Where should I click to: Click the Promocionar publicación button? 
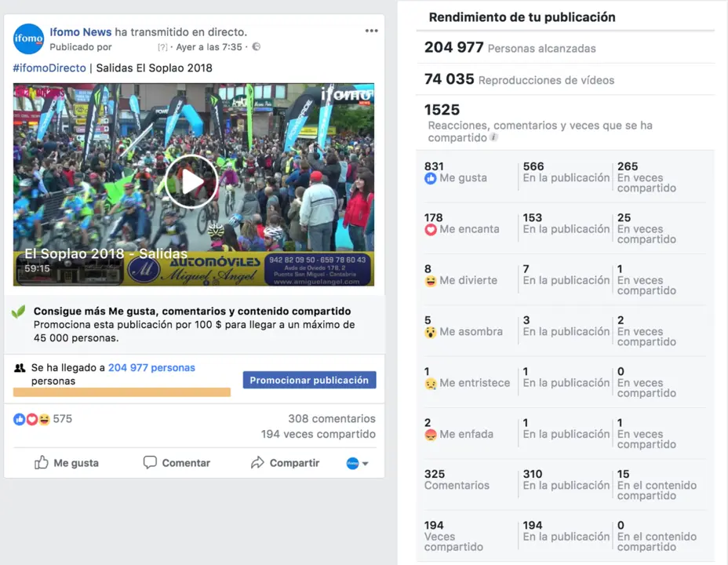309,381
